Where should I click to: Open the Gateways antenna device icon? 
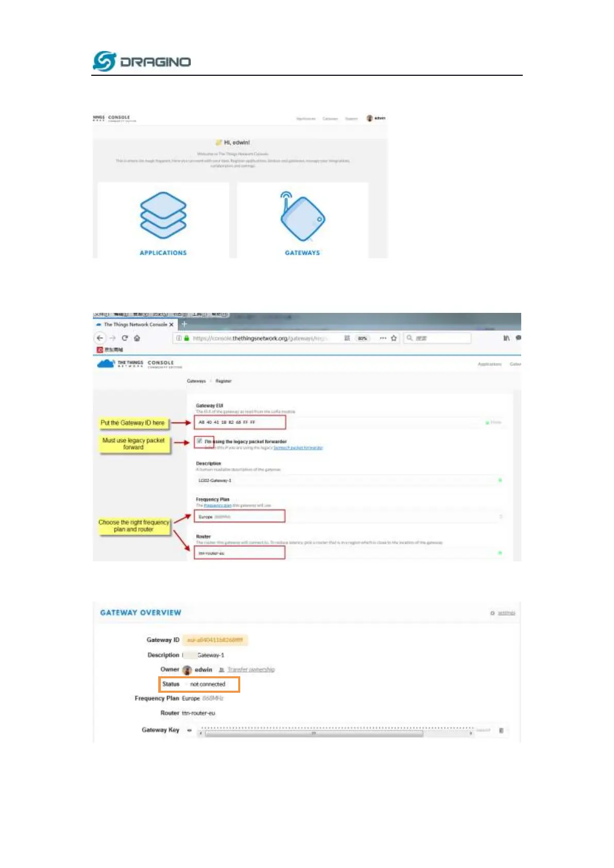point(302,216)
